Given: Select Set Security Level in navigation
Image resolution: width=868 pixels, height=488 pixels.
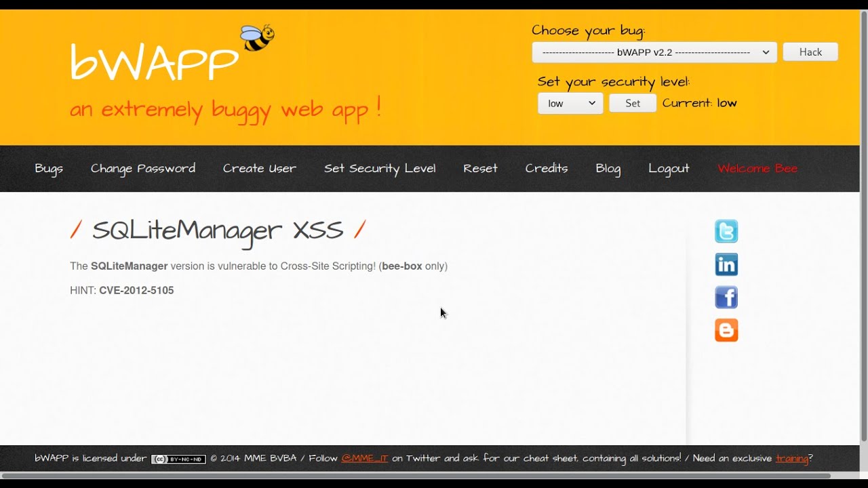Looking at the screenshot, I should coord(380,168).
